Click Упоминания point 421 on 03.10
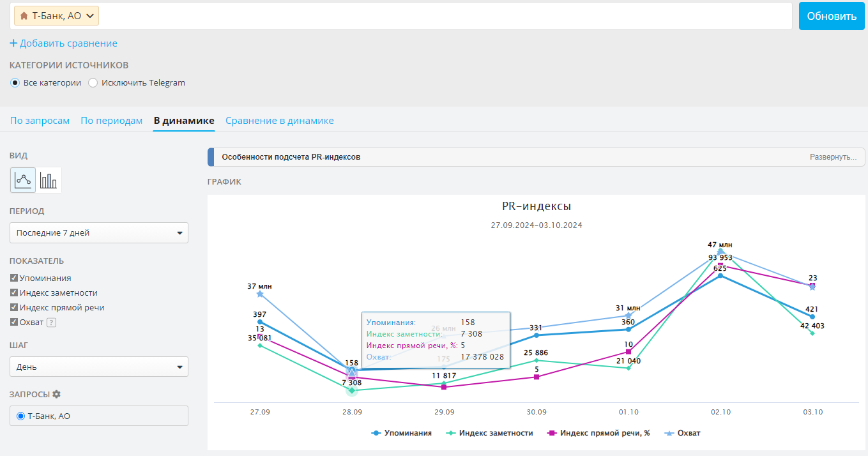 [x=812, y=317]
